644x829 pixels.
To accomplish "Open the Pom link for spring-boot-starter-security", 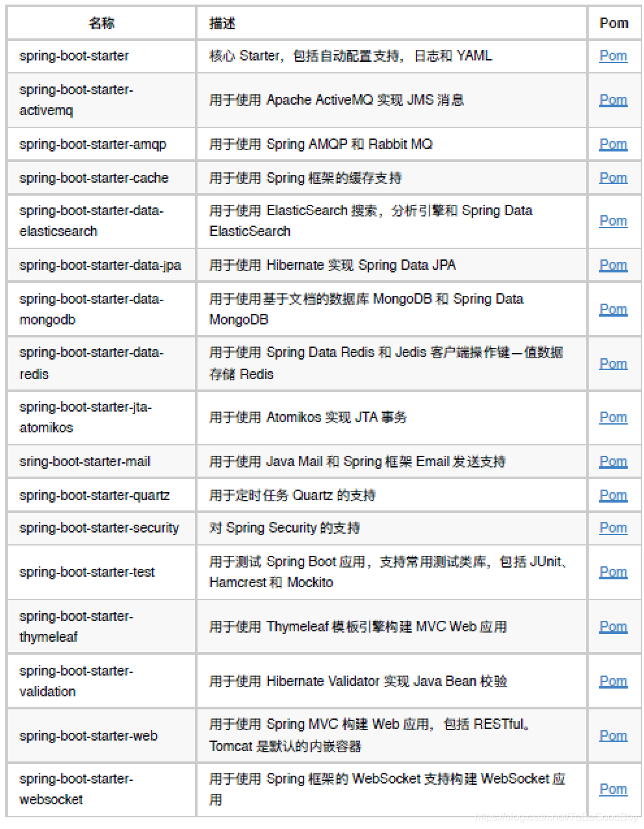I will 613,528.
